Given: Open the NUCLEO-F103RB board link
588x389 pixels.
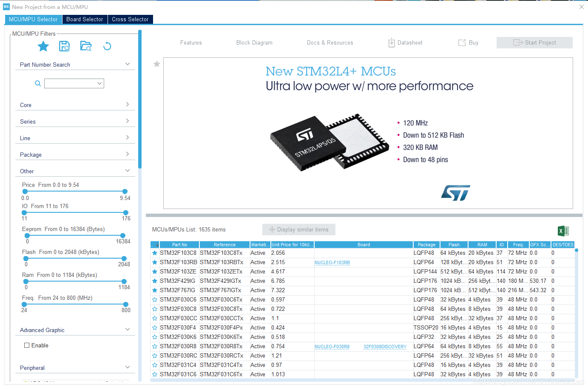Looking at the screenshot, I should [332, 263].
